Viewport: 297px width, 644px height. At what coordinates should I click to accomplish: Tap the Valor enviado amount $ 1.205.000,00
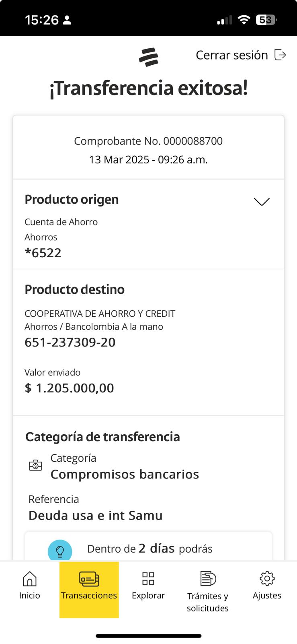pos(69,388)
